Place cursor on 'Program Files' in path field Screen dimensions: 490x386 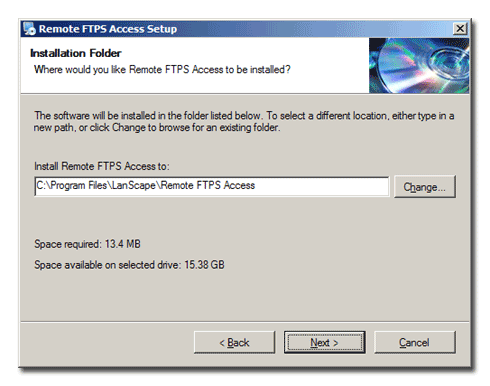point(79,185)
